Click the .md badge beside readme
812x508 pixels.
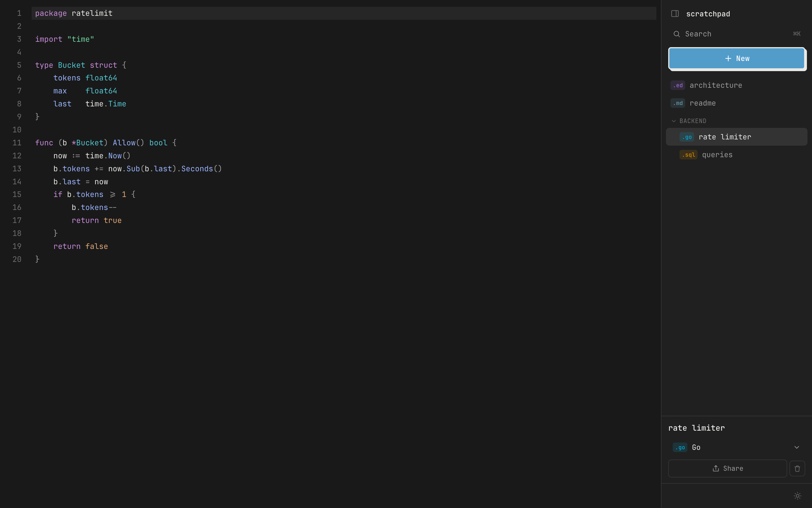[x=678, y=103]
